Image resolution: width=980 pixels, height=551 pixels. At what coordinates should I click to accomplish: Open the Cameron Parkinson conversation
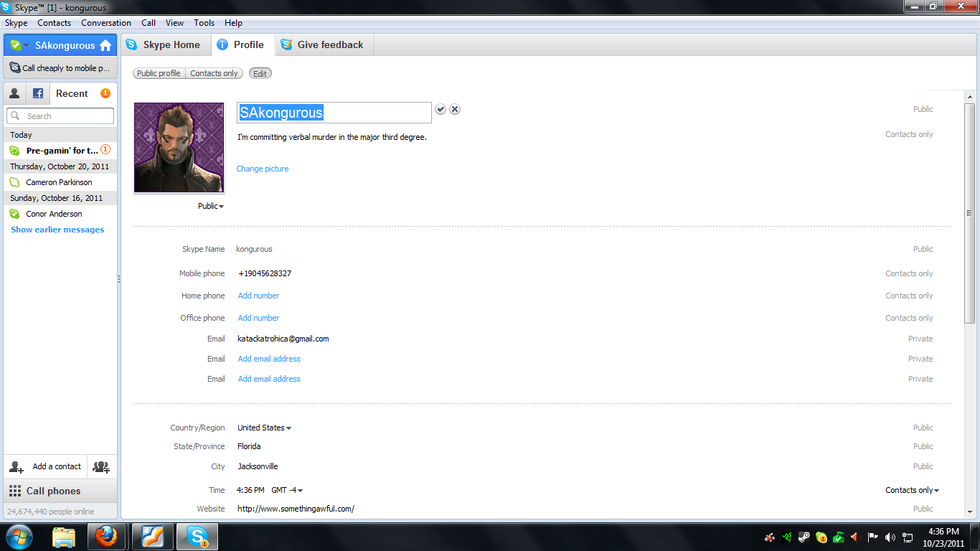(x=60, y=182)
